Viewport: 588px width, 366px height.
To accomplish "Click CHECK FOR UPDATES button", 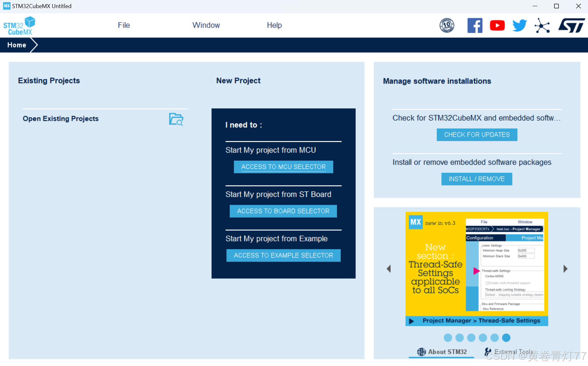I will coord(477,135).
